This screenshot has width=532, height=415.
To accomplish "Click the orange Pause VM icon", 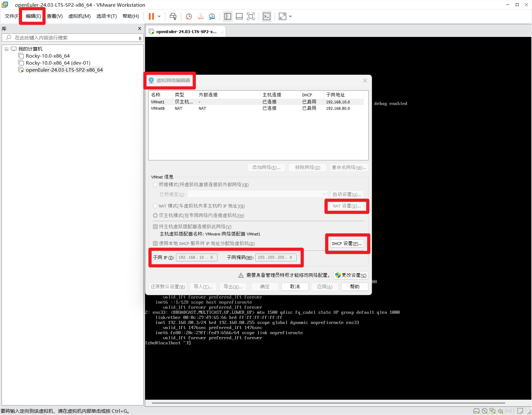I will click(151, 17).
